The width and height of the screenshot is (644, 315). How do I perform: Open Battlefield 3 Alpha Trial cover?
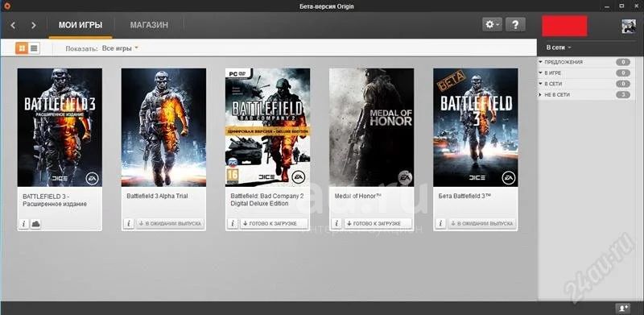click(164, 127)
